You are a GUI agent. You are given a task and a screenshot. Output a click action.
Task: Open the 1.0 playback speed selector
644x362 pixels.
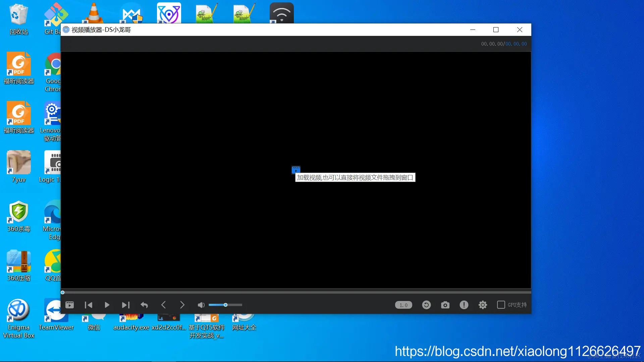(x=403, y=305)
